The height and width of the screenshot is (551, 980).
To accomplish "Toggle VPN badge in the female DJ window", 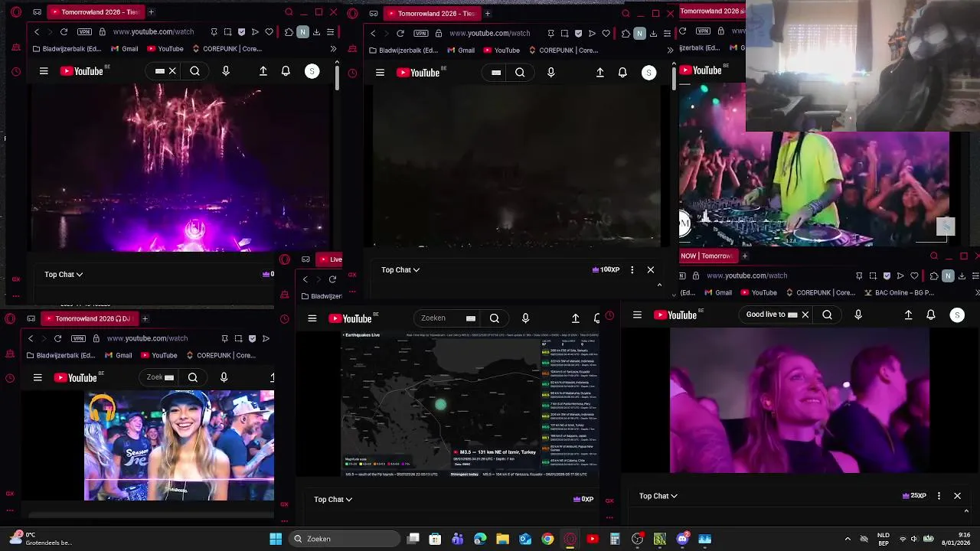I will pyautogui.click(x=78, y=338).
